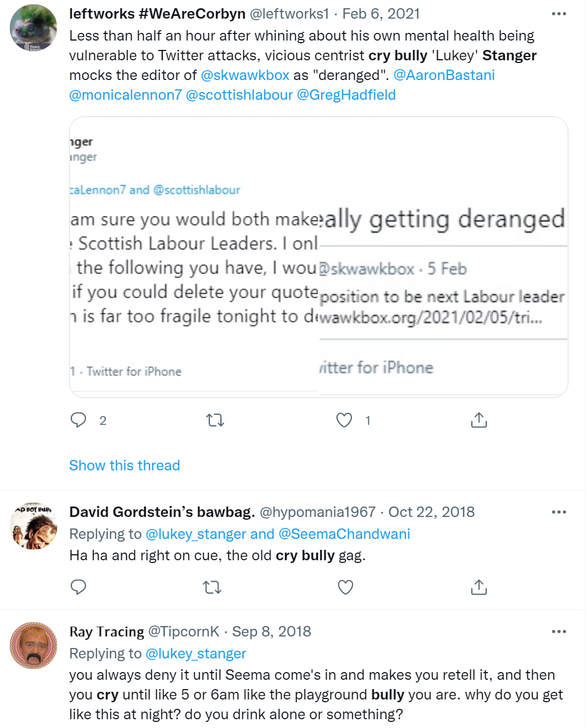Share the hypomania1967 tweet
The image size is (587, 728).
[x=478, y=587]
